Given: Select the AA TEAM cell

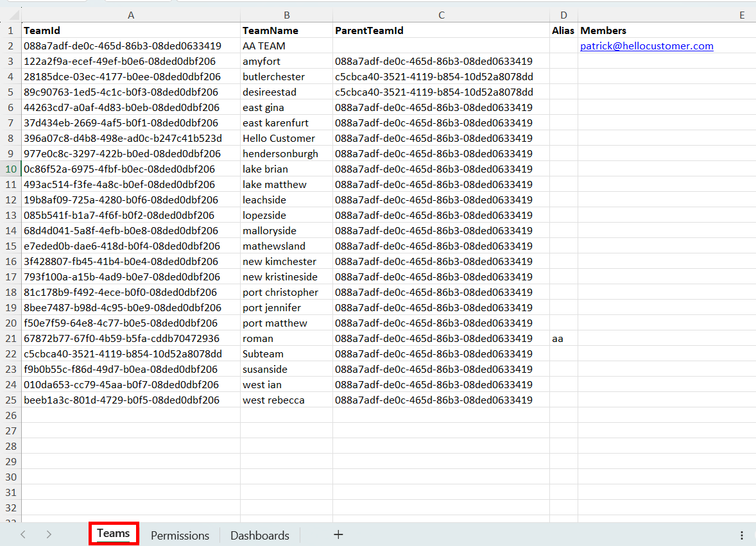Looking at the screenshot, I should pyautogui.click(x=286, y=46).
